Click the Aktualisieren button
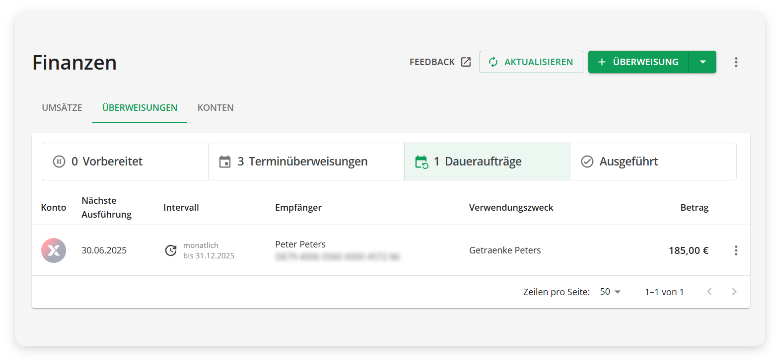Screen dimensions: 780x364 pos(531,62)
